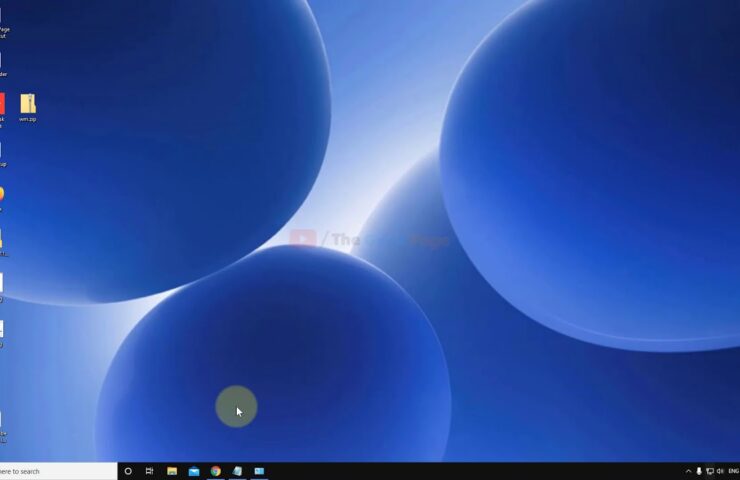Launch Google Chrome from the taskbar
Screen dimensions: 740x480
216,471
